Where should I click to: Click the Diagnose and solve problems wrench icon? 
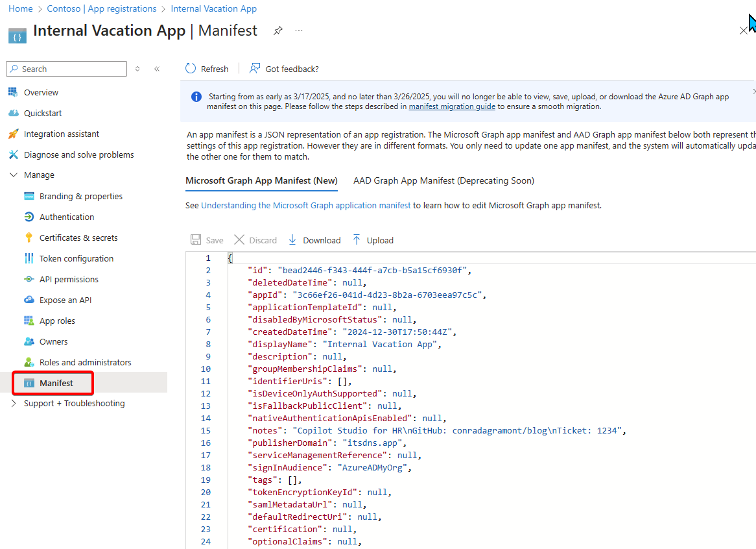pos(13,154)
